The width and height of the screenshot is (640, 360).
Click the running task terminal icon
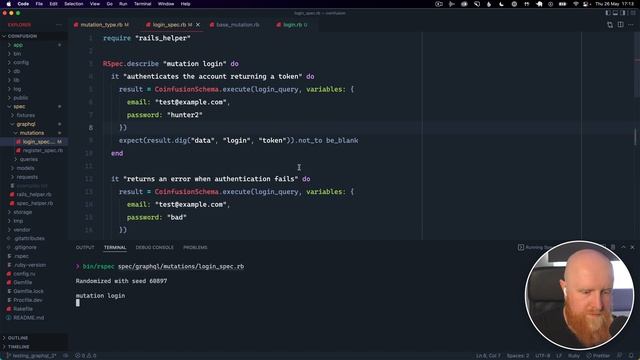coord(521,247)
